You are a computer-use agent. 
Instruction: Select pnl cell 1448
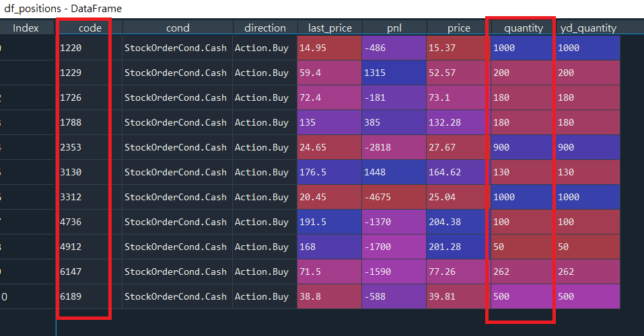coord(394,172)
